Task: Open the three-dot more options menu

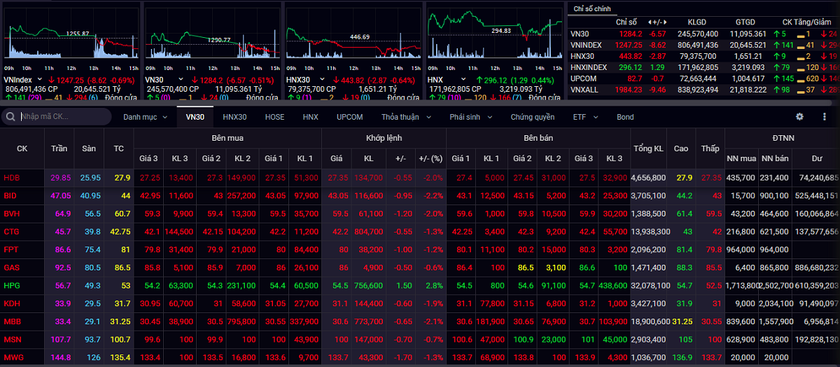Action: (x=824, y=117)
